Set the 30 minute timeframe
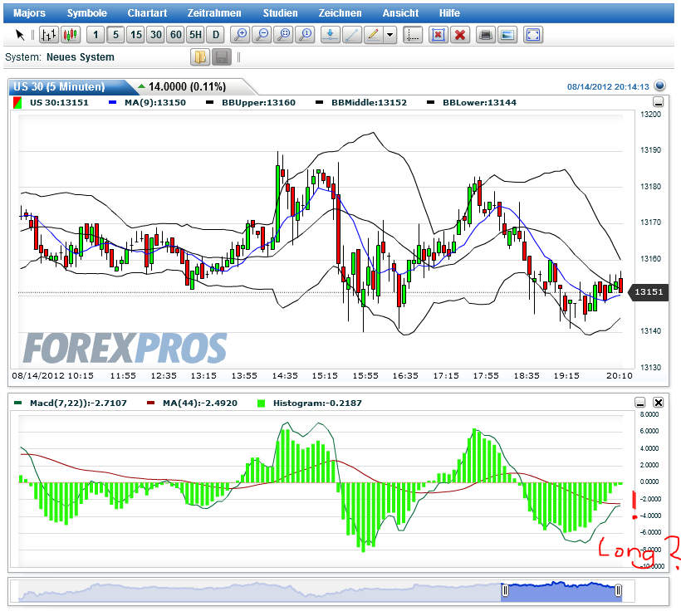Screen dimensions: 681x616 tap(156, 35)
